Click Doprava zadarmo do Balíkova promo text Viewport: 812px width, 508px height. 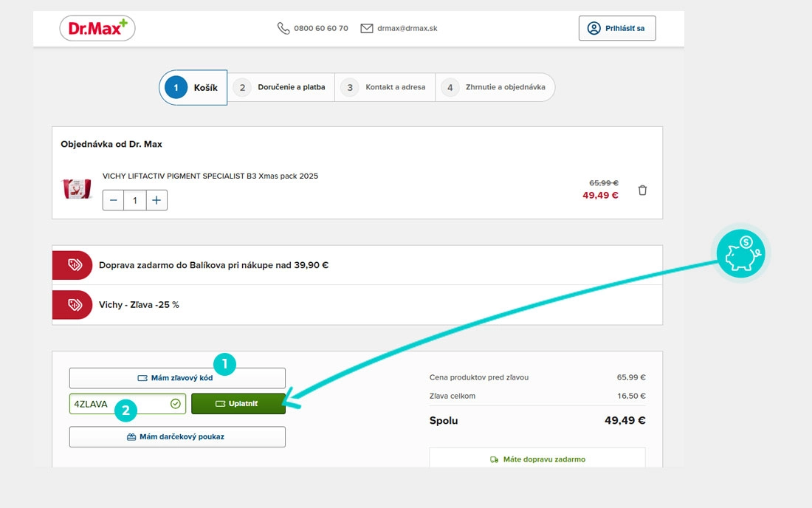(214, 265)
